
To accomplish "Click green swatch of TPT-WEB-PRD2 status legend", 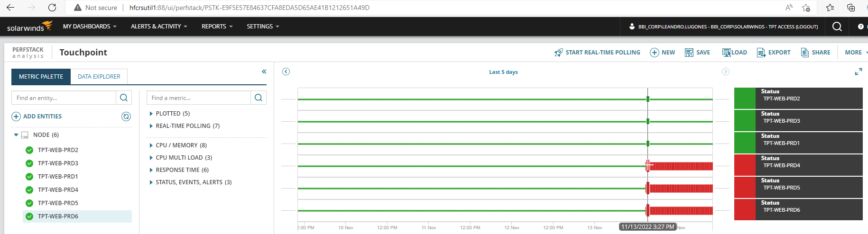I will pos(745,99).
